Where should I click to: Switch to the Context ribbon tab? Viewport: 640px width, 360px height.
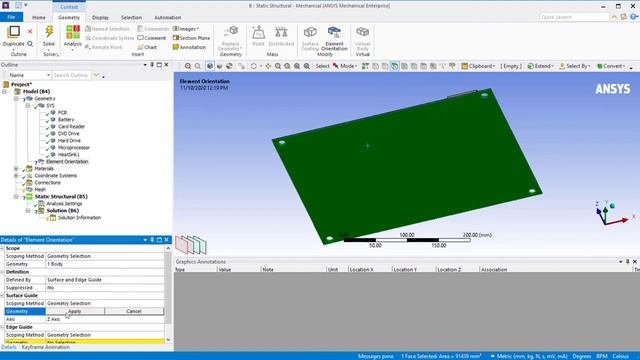click(x=69, y=7)
